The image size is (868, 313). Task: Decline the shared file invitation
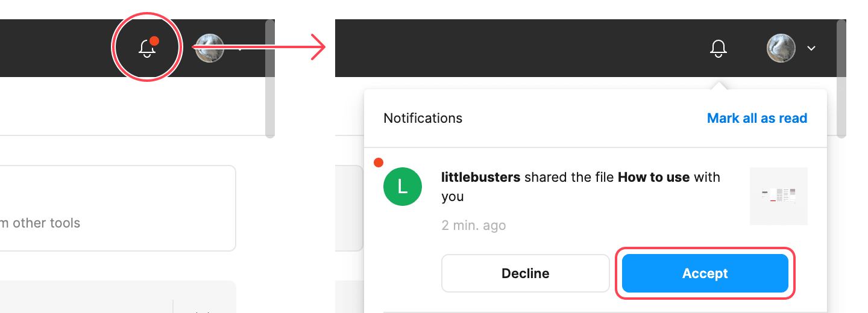(525, 273)
